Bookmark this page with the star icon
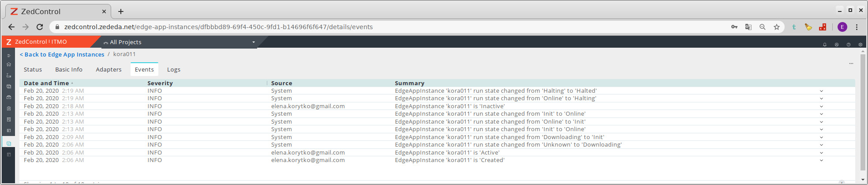The image size is (868, 185). click(776, 27)
